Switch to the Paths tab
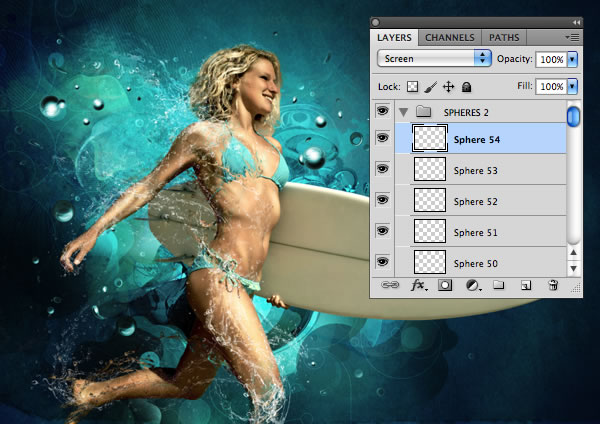The width and height of the screenshot is (600, 424). click(x=504, y=38)
